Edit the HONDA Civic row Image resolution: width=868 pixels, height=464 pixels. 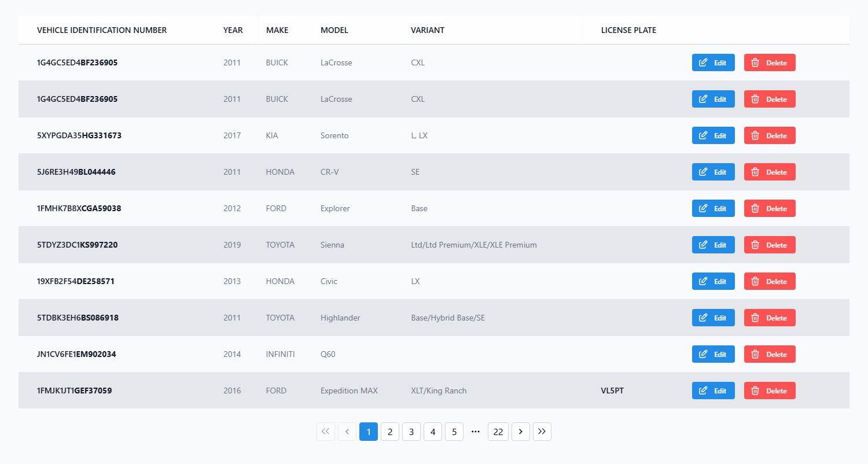tap(713, 281)
